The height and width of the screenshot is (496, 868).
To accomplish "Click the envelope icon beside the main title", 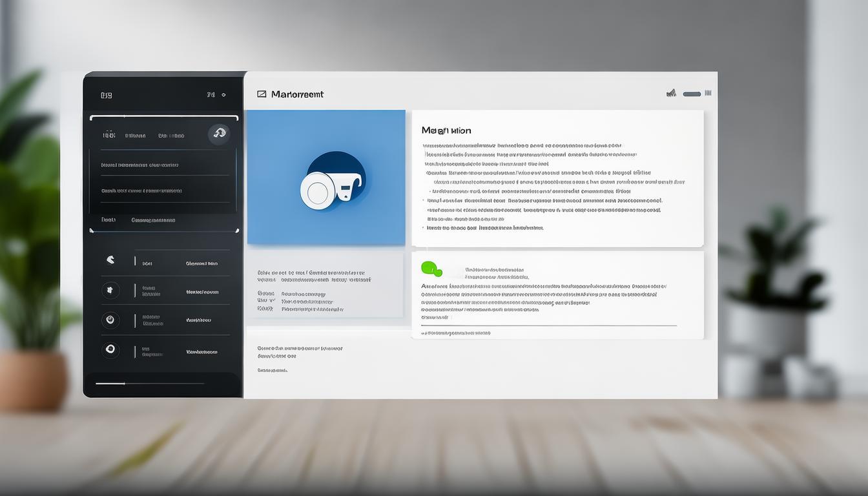I will point(262,94).
